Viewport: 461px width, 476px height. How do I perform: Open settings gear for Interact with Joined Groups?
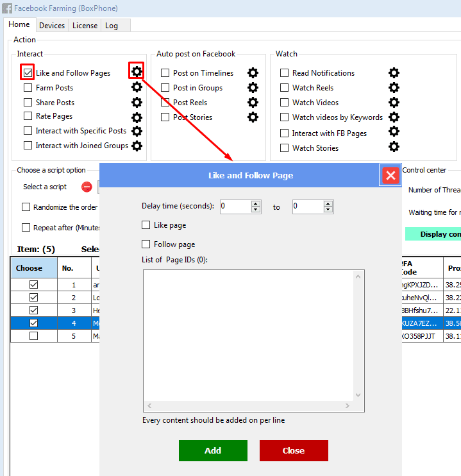[x=137, y=146]
